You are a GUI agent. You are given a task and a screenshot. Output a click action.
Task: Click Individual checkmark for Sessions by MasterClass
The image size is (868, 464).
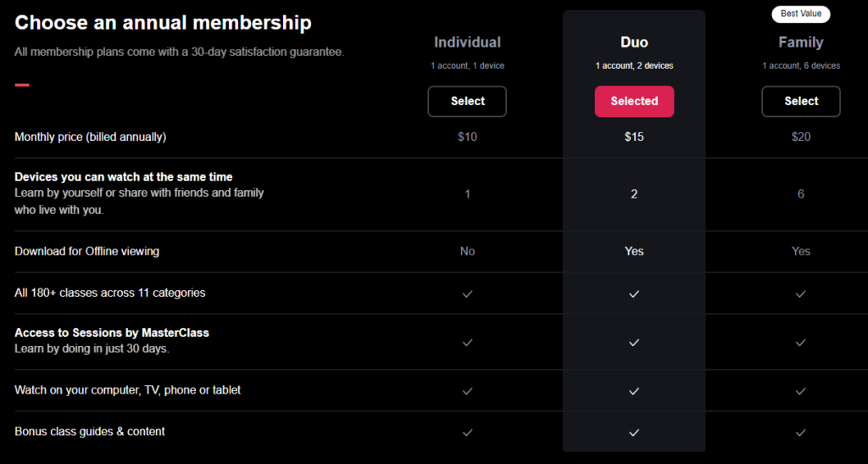467,342
